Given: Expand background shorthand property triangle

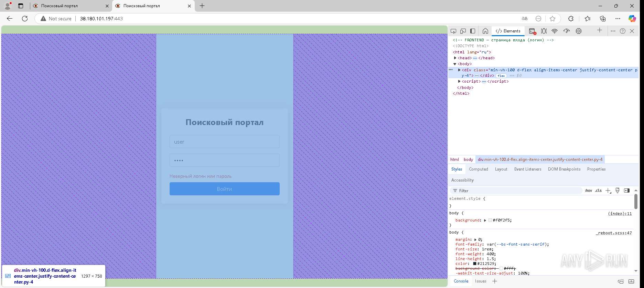Looking at the screenshot, I should tap(485, 220).
